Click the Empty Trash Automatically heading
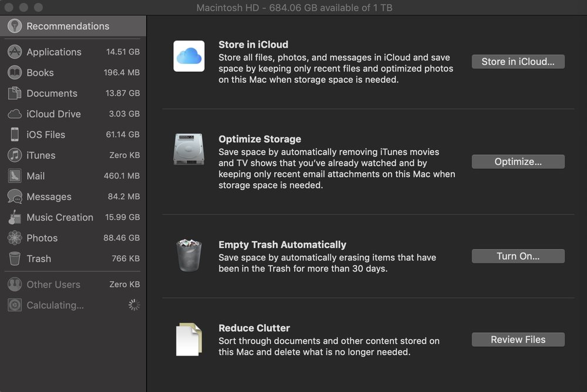Image resolution: width=587 pixels, height=392 pixels. pyautogui.click(x=282, y=245)
